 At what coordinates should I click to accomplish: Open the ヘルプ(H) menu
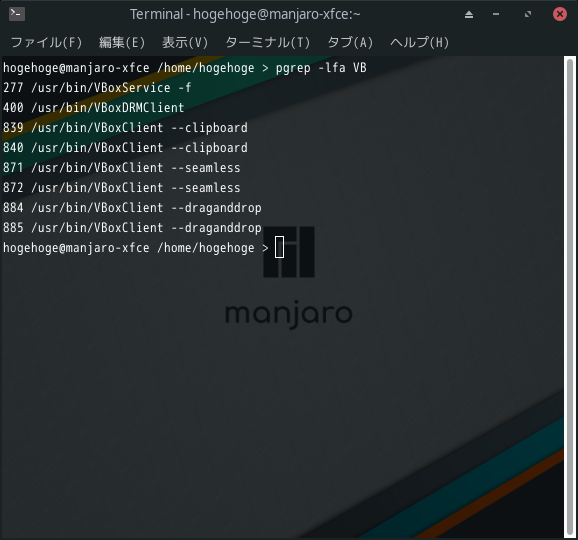[419, 42]
